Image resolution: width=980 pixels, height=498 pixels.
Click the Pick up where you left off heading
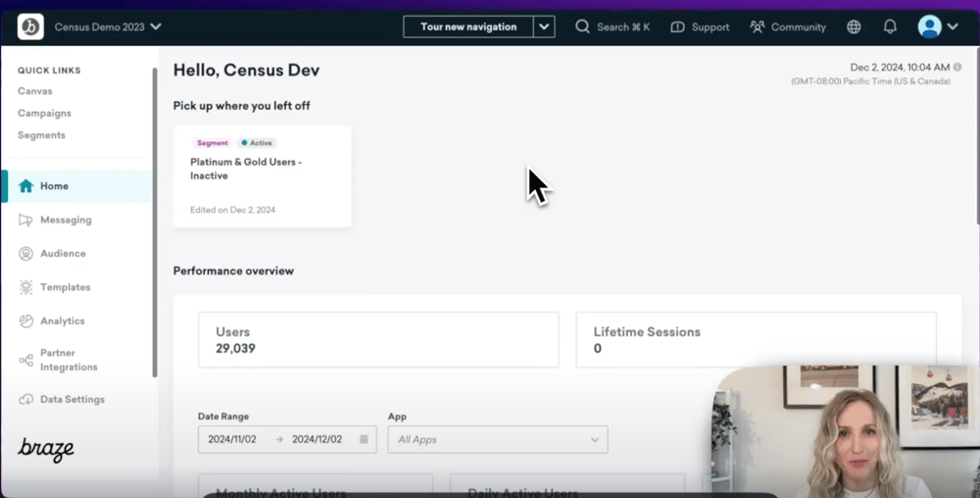pyautogui.click(x=241, y=106)
